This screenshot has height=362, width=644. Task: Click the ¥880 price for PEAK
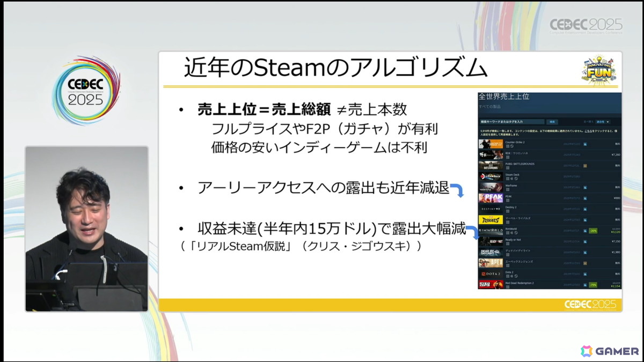point(617,198)
